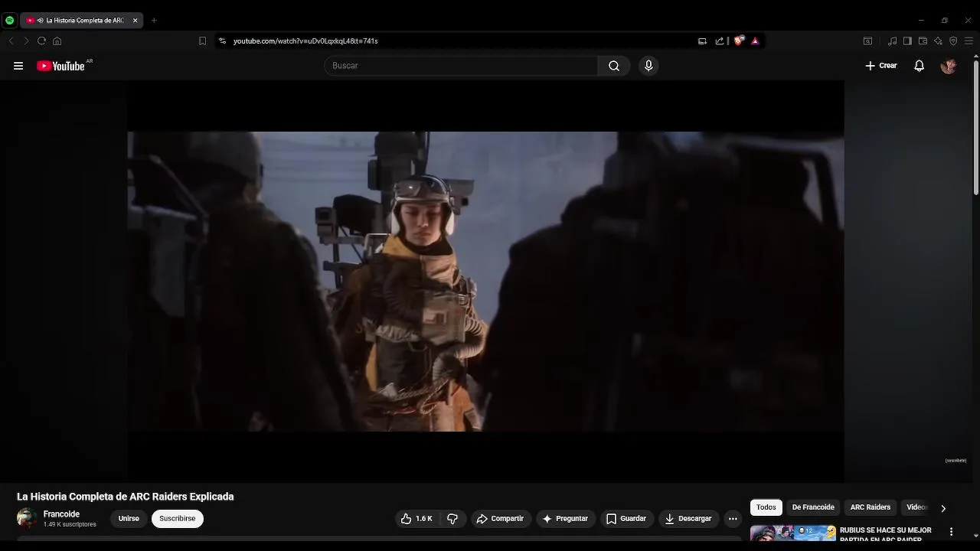The width and height of the screenshot is (980, 551).
Task: Open the VPN shield icon
Action: click(953, 41)
